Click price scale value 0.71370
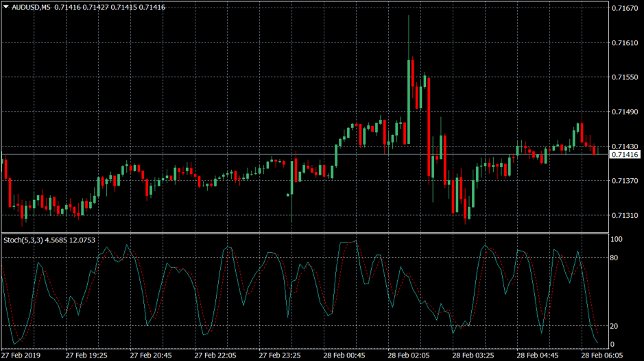The image size is (644, 361). (625, 181)
